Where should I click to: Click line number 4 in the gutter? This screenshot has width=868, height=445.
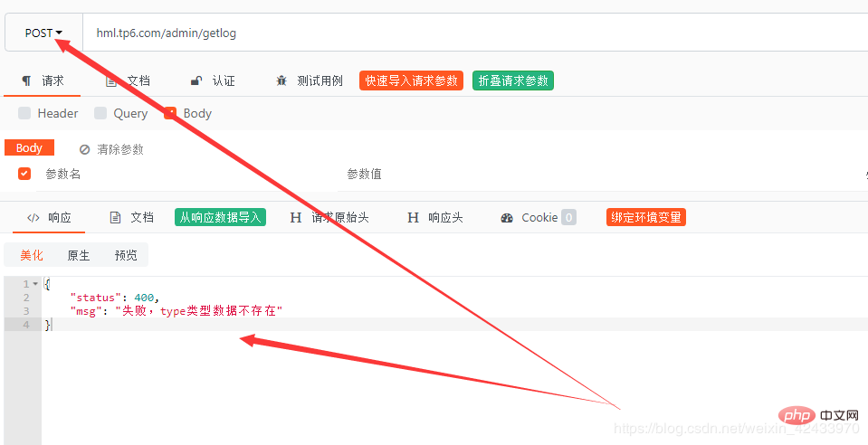pyautogui.click(x=26, y=325)
